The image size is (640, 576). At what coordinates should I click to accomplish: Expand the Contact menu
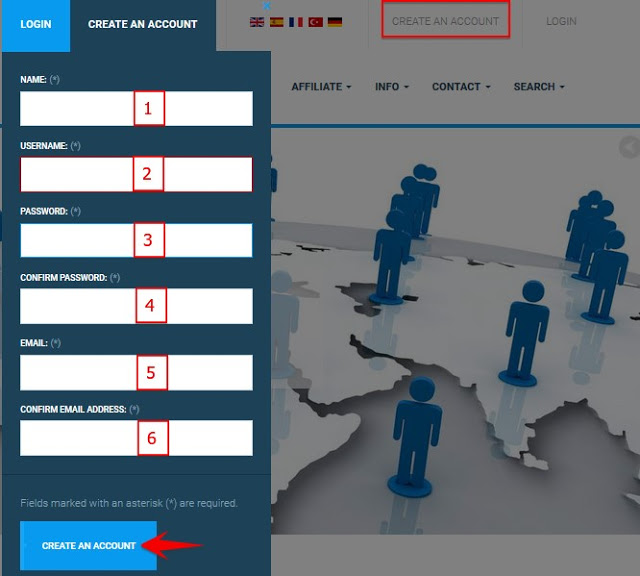click(x=460, y=87)
